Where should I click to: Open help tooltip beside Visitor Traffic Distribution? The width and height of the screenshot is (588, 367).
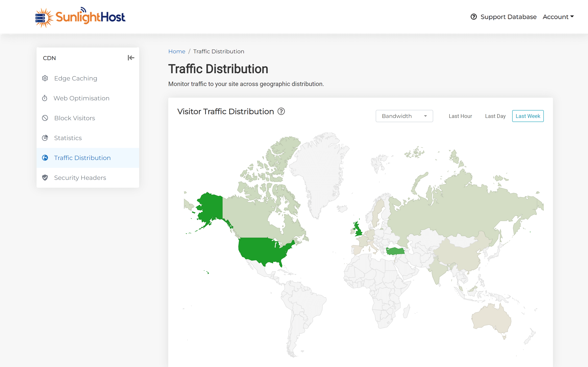(281, 111)
